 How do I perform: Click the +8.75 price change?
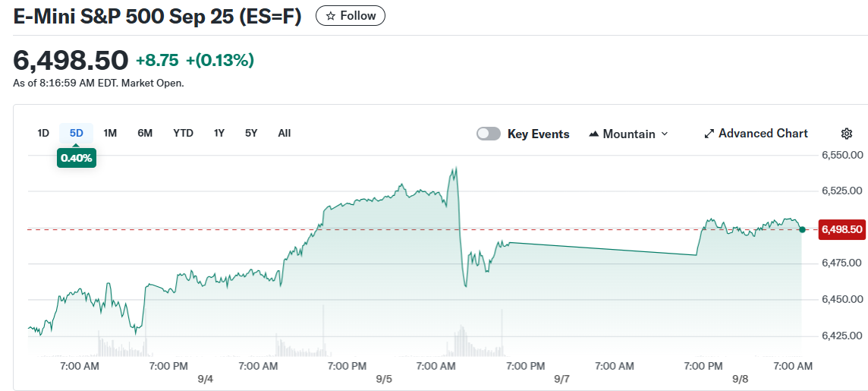point(158,61)
